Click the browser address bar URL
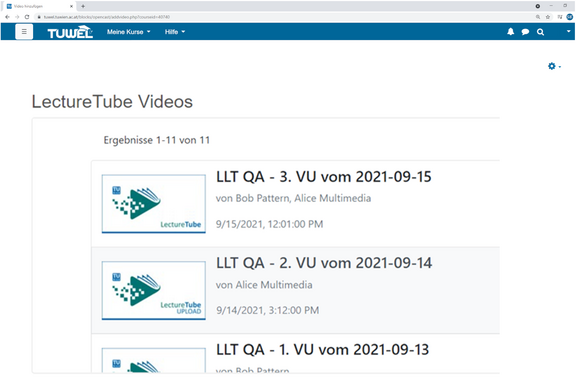 tap(107, 17)
